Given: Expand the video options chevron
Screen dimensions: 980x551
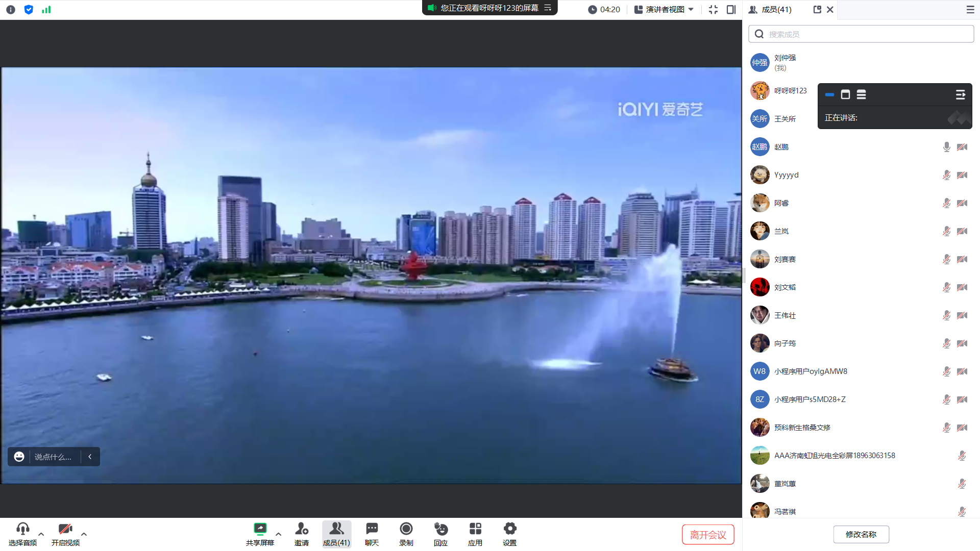Looking at the screenshot, I should coord(84,534).
